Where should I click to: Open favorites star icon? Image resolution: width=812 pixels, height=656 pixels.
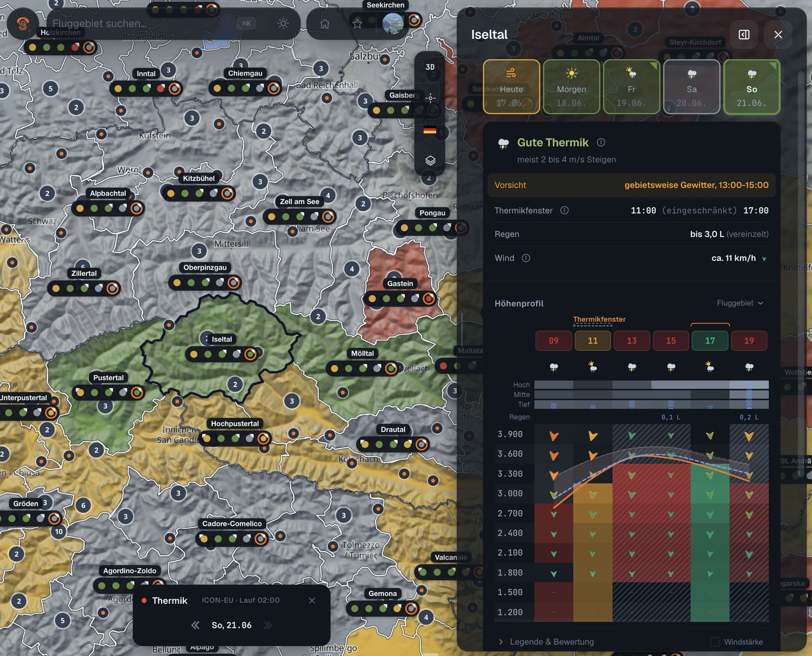pyautogui.click(x=357, y=24)
